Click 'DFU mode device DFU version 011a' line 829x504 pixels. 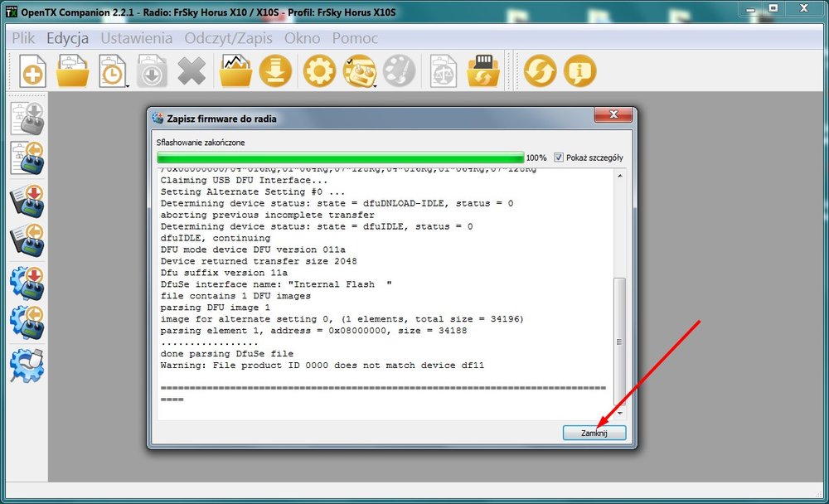point(253,250)
